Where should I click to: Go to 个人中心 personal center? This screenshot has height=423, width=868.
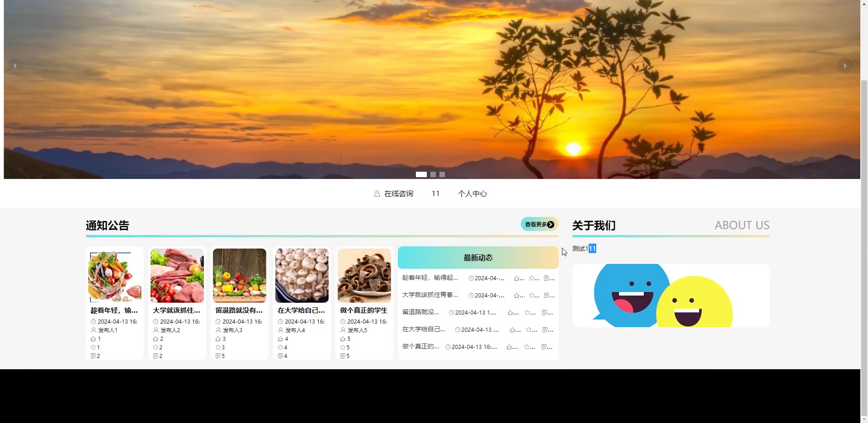pyautogui.click(x=472, y=194)
